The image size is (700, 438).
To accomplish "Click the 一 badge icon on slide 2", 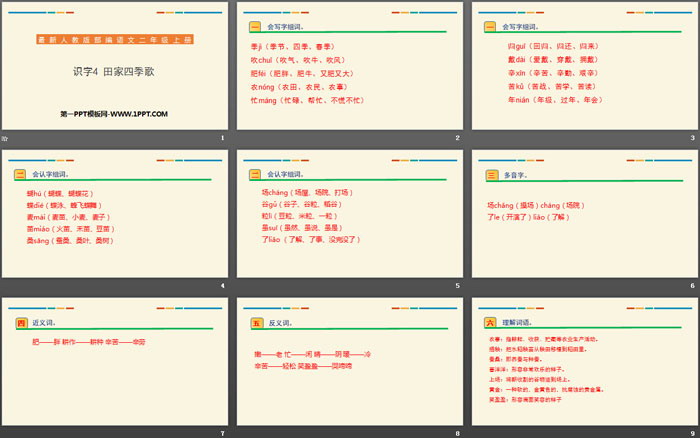I will pos(256,26).
